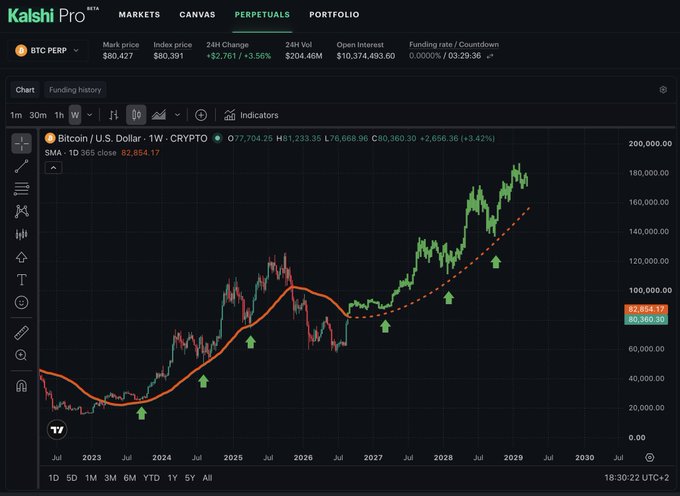Select the trend line drawing tool
The height and width of the screenshot is (496, 680).
pos(22,166)
